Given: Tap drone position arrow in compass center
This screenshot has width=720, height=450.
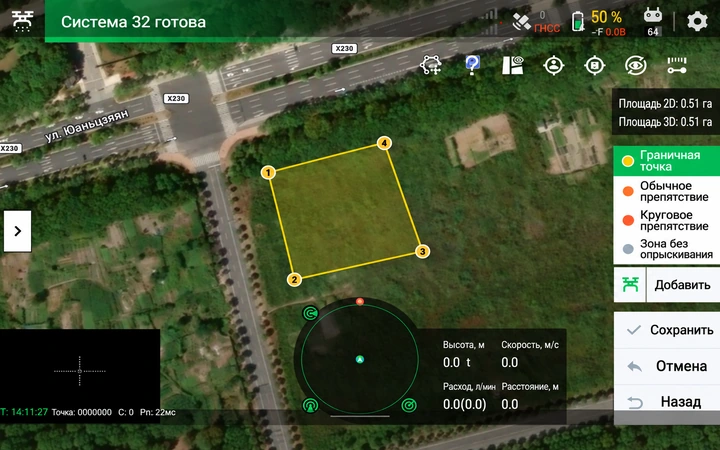Looking at the screenshot, I should click(360, 360).
